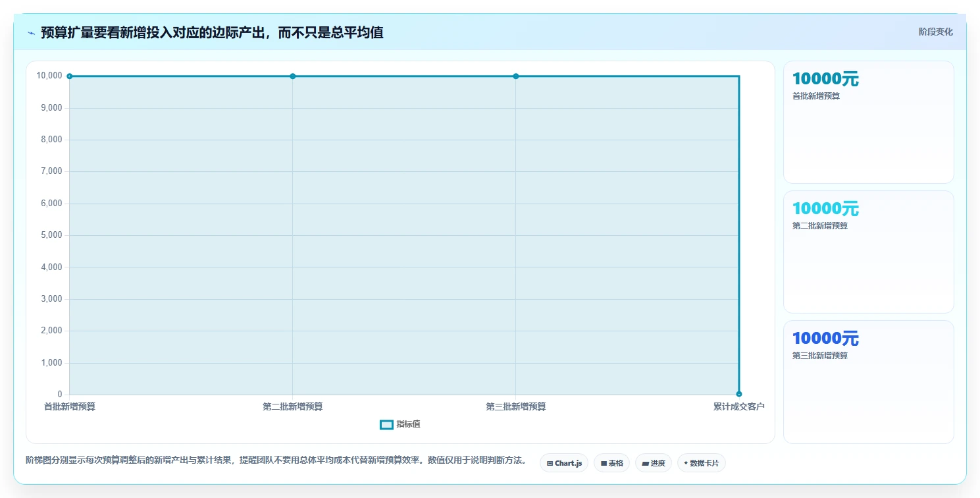Click the Chart.js chip
This screenshot has height=498, width=980.
(x=564, y=463)
